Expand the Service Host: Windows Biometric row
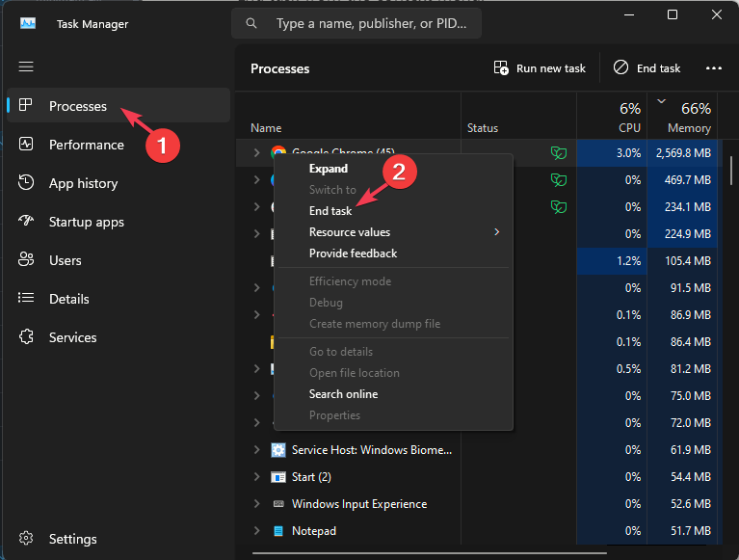The height and width of the screenshot is (560, 739). 256,450
